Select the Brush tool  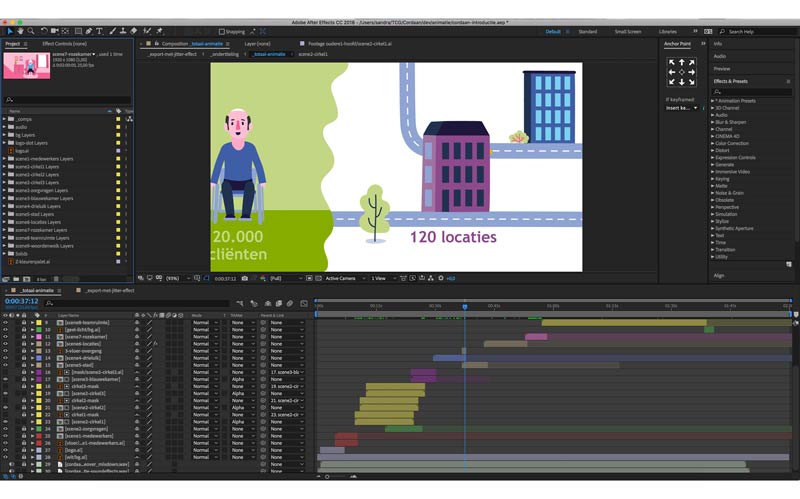113,32
